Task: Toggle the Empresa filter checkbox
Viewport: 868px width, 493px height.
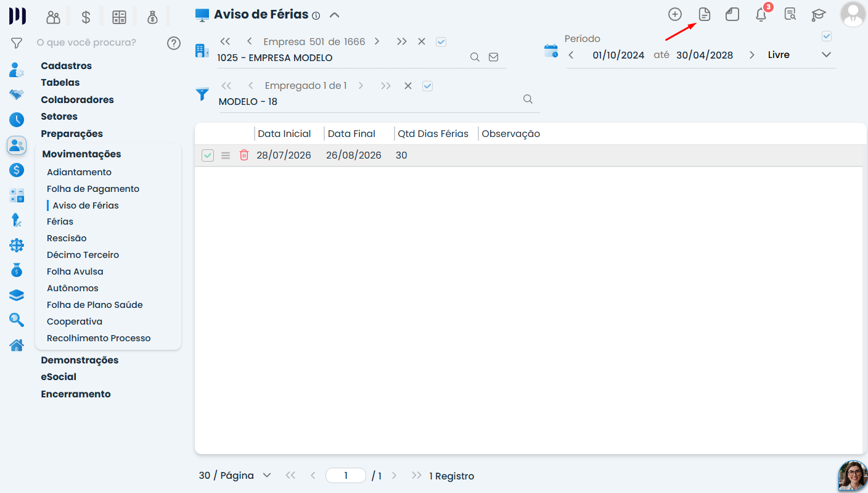Action: pos(441,42)
